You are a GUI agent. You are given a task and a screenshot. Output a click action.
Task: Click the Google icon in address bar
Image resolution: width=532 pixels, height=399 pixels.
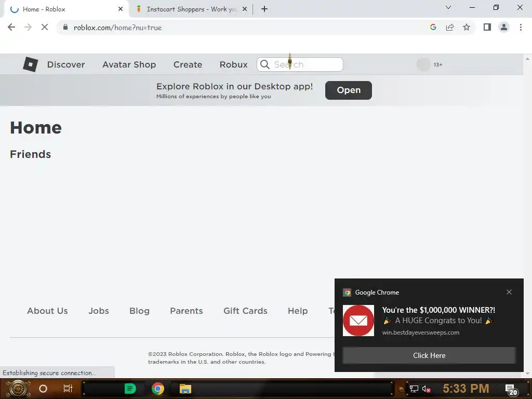click(433, 27)
